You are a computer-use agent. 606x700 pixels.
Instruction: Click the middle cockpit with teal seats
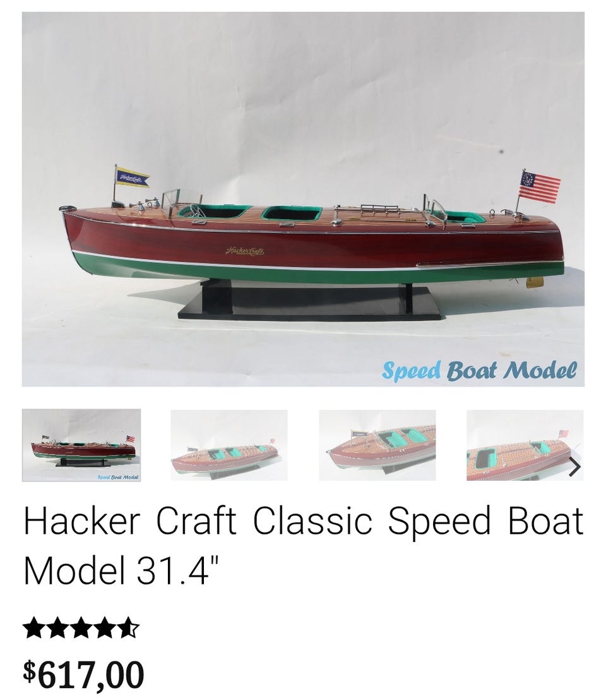(292, 213)
